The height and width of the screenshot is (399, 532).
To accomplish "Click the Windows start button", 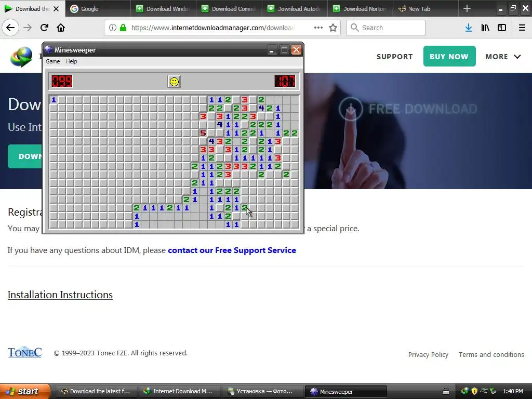I will pos(25,391).
